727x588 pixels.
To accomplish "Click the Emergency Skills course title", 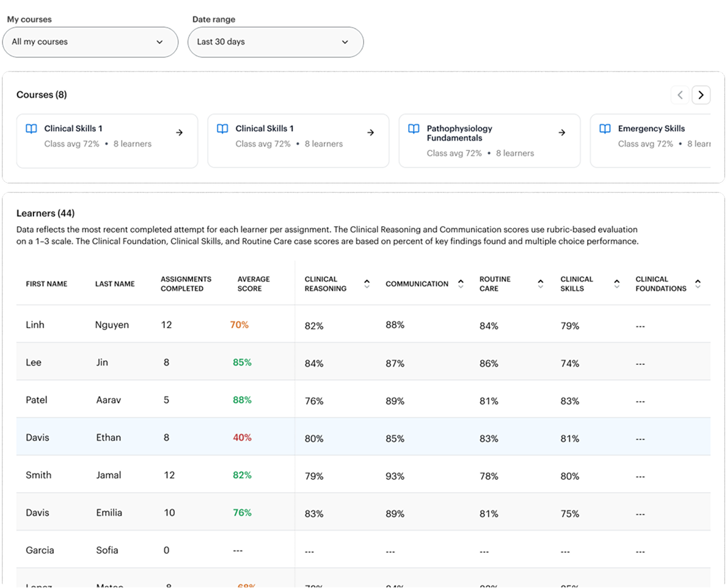I will pos(651,128).
